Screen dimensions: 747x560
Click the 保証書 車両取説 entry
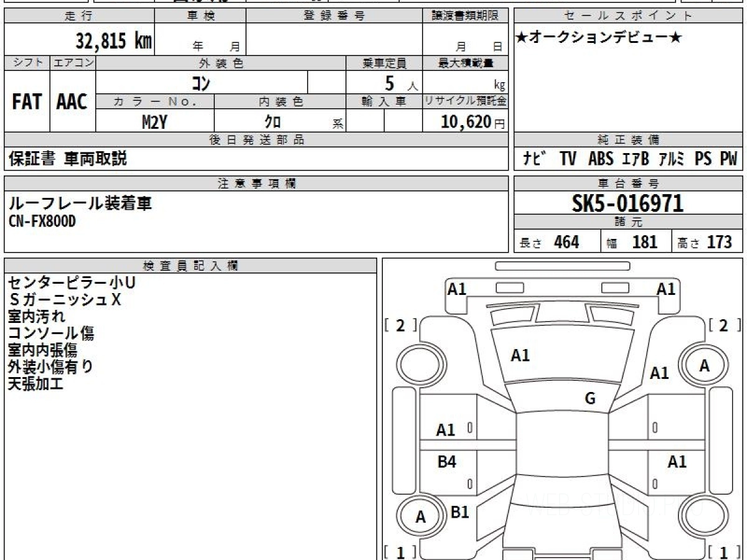coord(67,159)
